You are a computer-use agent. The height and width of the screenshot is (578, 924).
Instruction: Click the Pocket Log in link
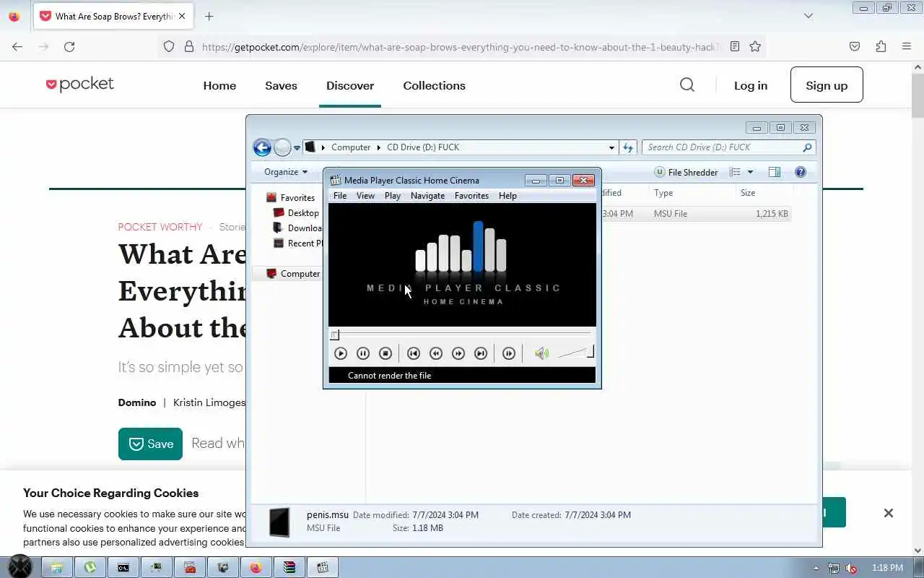click(751, 85)
